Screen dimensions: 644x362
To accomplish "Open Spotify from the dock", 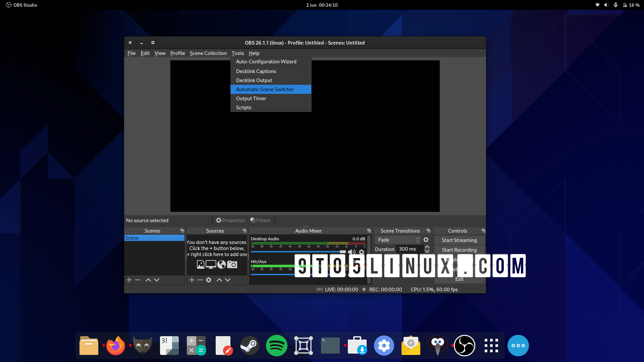I will (x=276, y=346).
